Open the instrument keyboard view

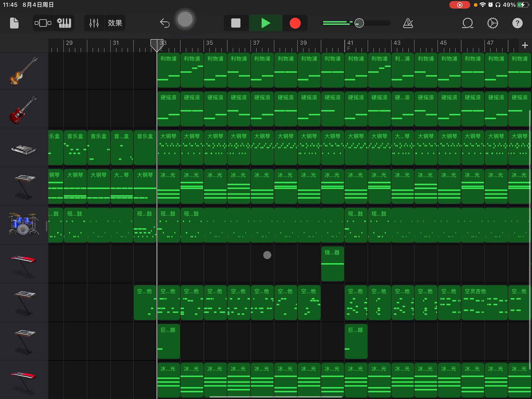(64, 23)
